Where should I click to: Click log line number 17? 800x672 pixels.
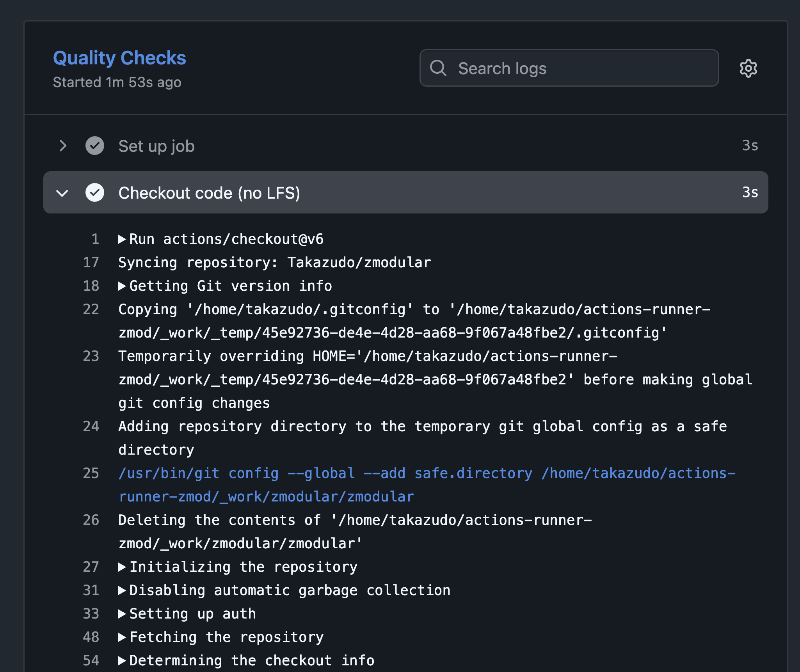tap(91, 263)
